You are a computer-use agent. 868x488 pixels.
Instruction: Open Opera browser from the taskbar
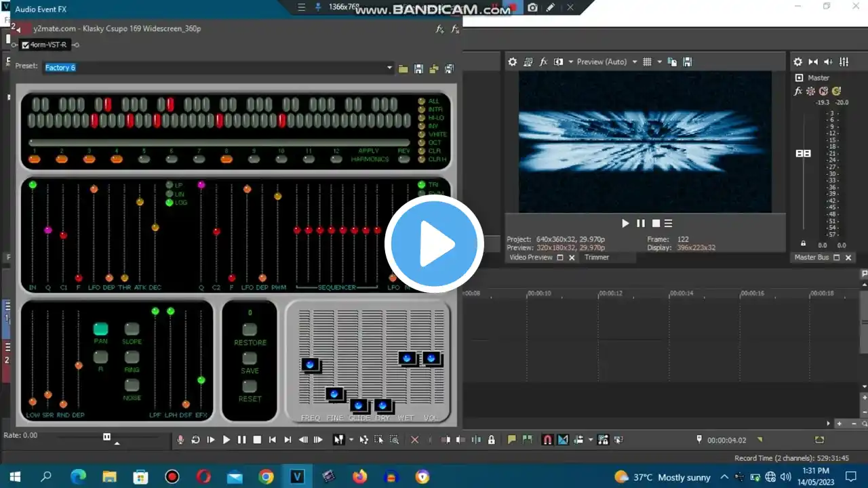203,476
